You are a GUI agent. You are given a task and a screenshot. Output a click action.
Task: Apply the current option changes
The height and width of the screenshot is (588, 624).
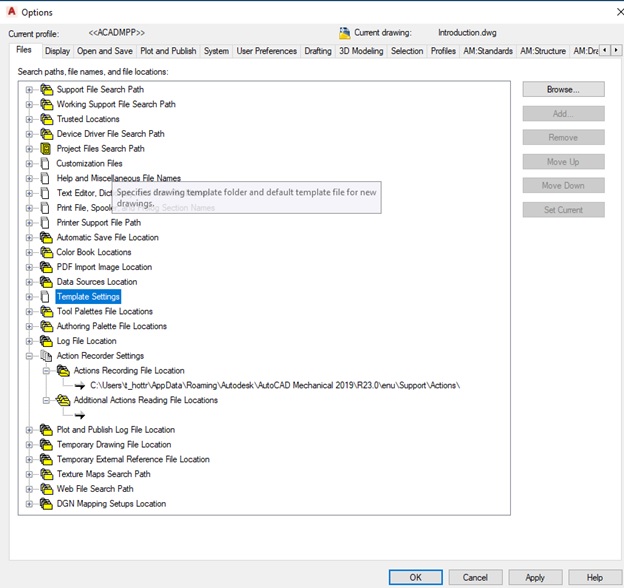(535, 577)
